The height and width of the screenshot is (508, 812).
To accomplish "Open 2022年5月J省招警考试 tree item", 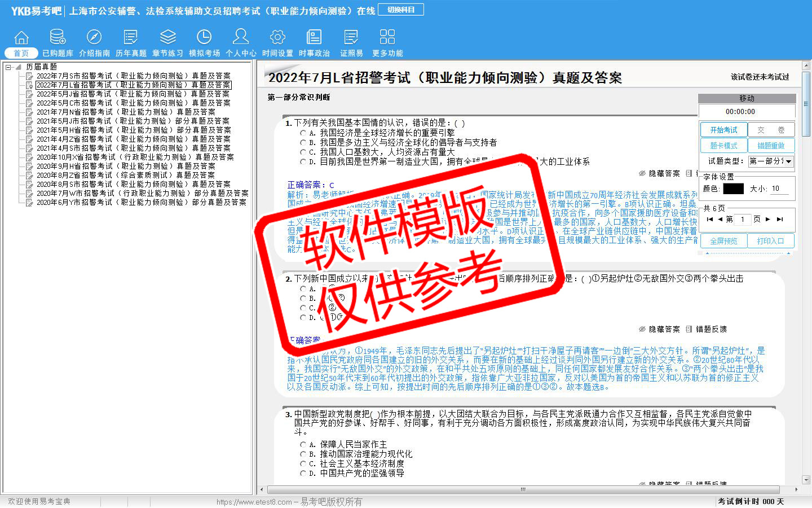I will click(133, 94).
